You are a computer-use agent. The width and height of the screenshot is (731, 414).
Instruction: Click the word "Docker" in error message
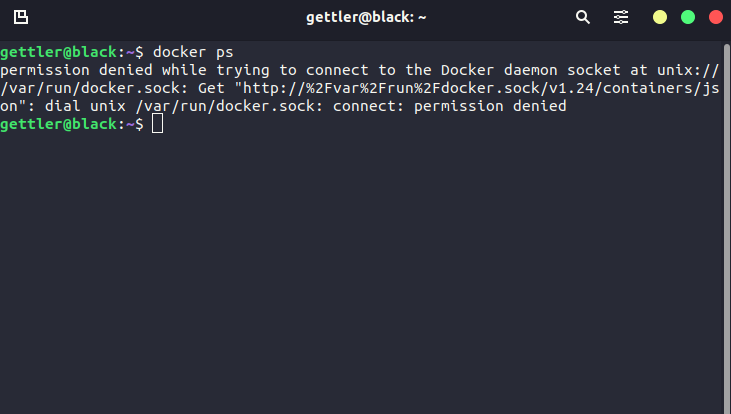[x=467, y=70]
